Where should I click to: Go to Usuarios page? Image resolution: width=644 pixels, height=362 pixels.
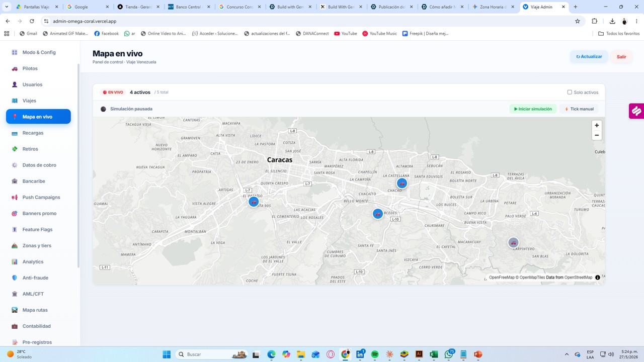pos(39,84)
